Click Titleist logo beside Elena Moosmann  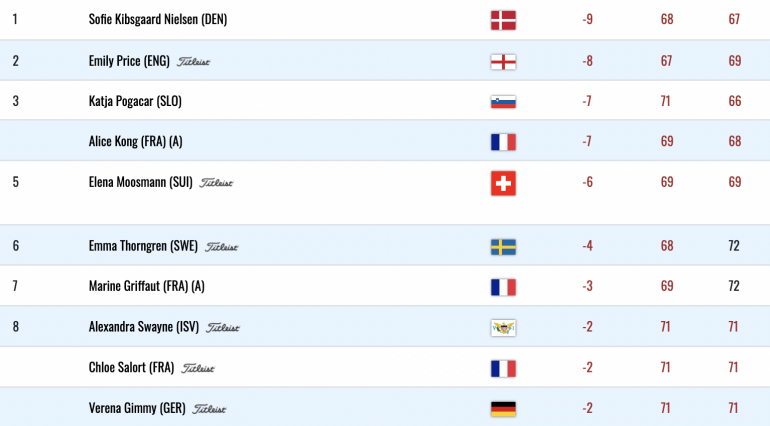tap(216, 183)
